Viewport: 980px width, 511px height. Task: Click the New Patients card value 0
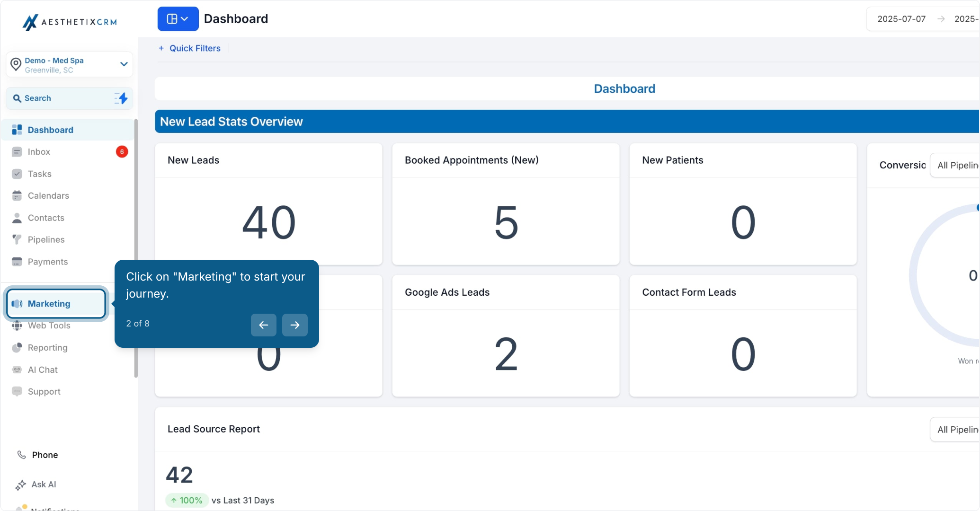743,222
